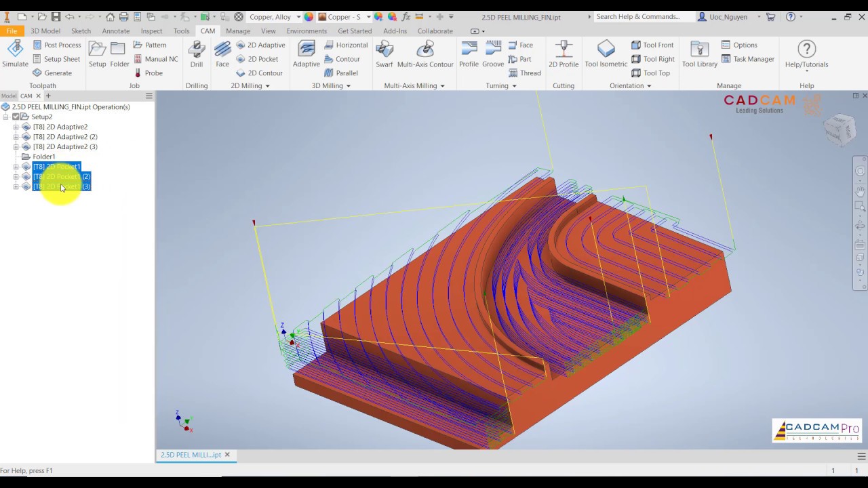The height and width of the screenshot is (488, 868).
Task: Select Multi-Axis Contour tool
Action: point(425,54)
